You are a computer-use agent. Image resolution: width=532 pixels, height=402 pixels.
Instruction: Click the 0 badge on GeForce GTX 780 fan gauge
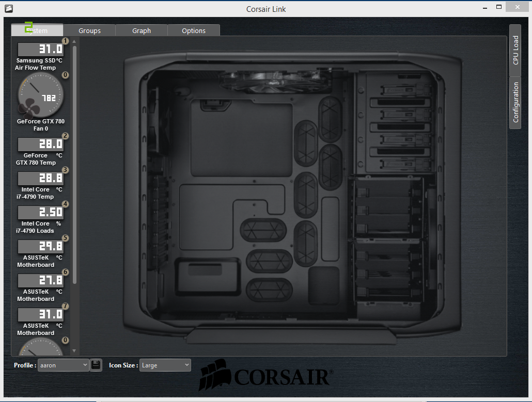[66, 75]
